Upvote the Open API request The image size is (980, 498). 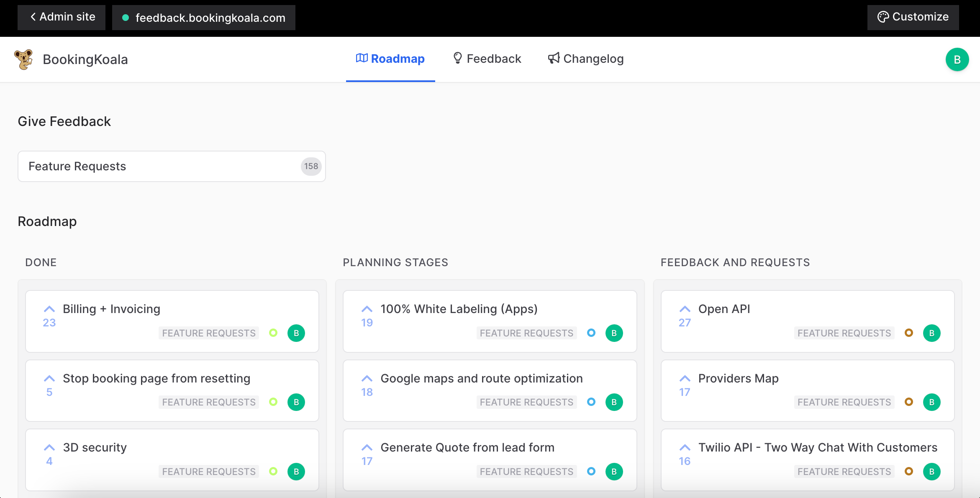pyautogui.click(x=685, y=310)
